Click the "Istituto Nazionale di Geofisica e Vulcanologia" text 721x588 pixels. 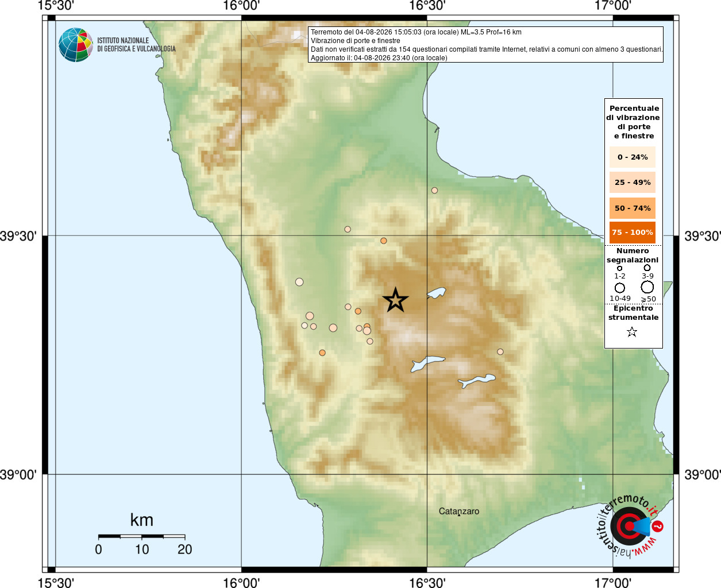pos(136,45)
